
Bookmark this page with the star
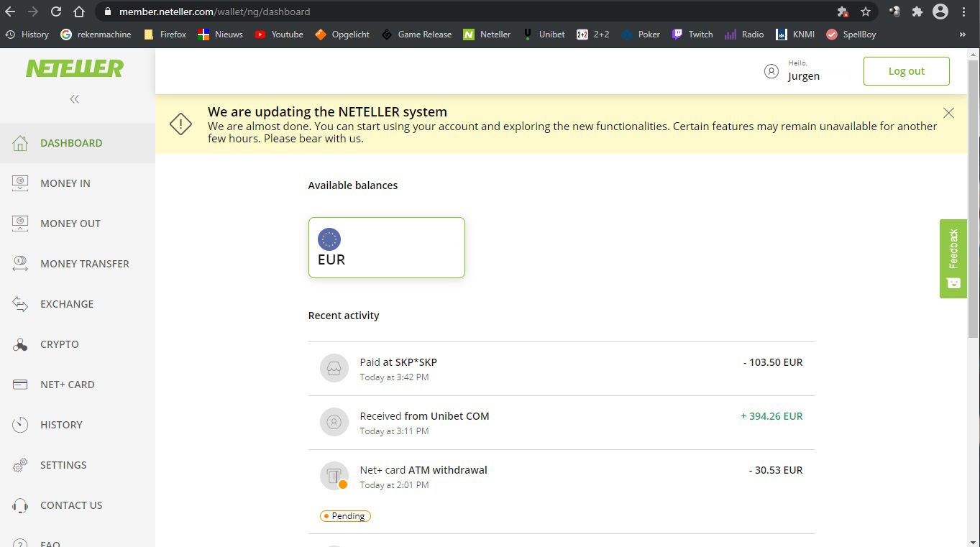(866, 12)
